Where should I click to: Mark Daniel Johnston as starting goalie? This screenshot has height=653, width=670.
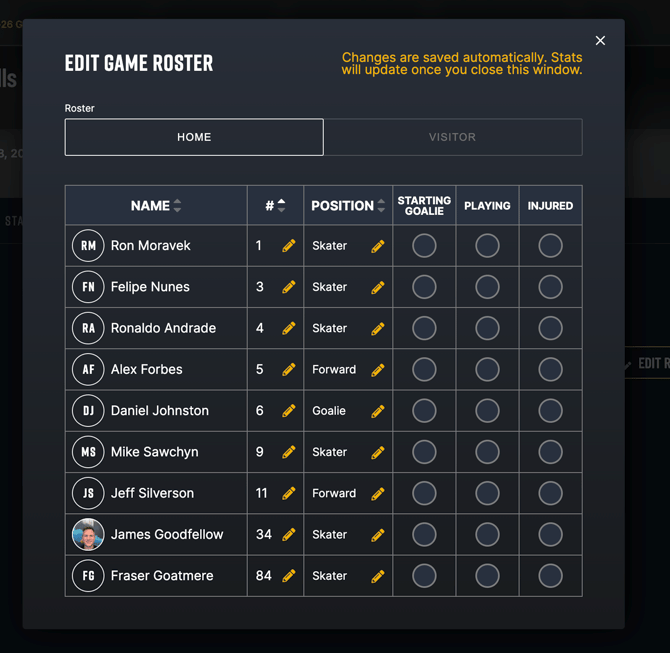click(x=424, y=411)
